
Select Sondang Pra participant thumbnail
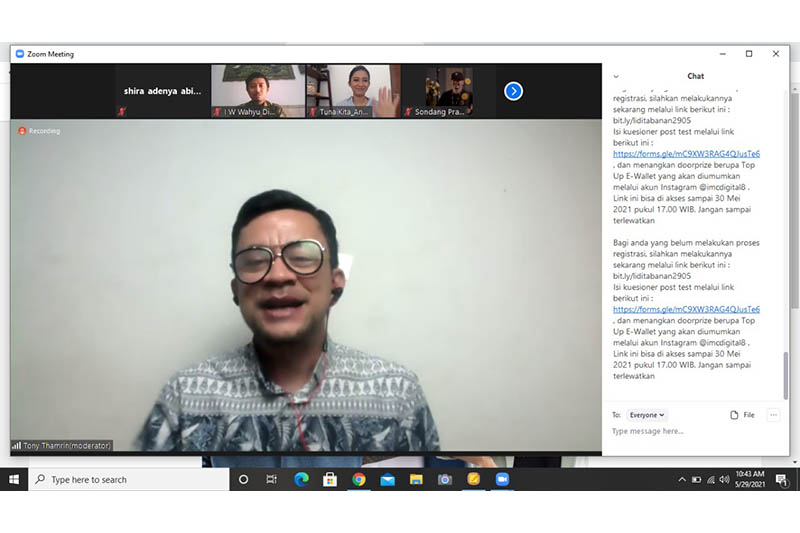pyautogui.click(x=449, y=91)
